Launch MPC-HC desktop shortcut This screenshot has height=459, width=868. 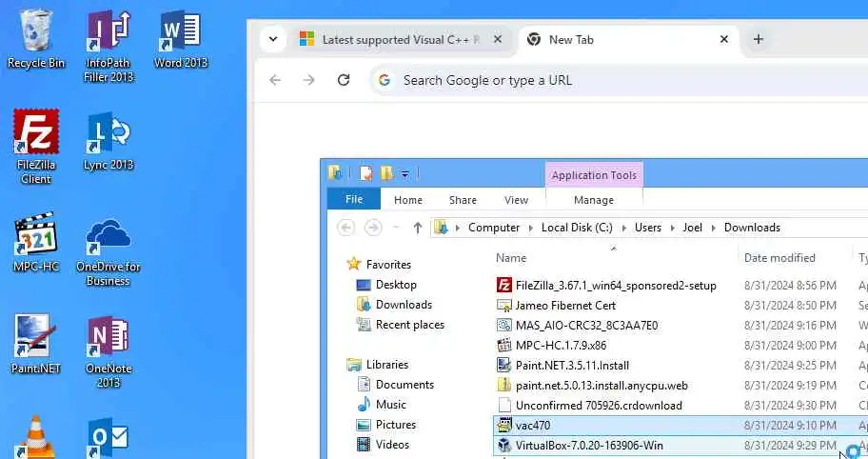[36, 243]
